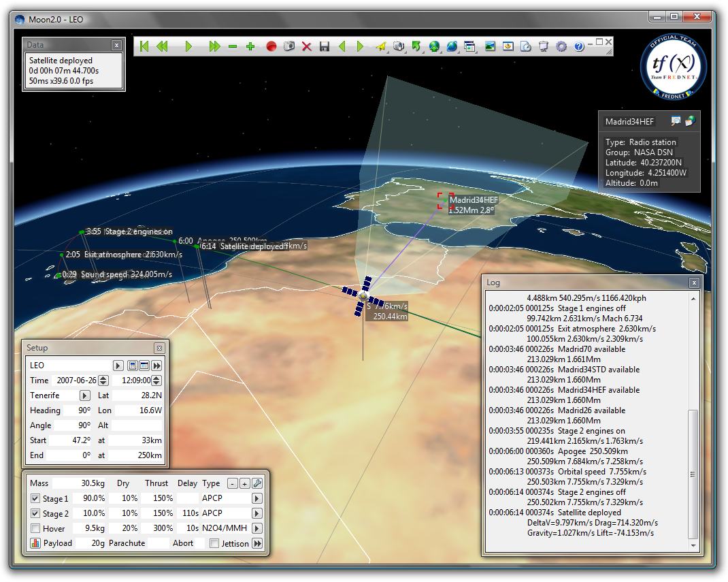Click the Payload 20g field

(x=90, y=543)
